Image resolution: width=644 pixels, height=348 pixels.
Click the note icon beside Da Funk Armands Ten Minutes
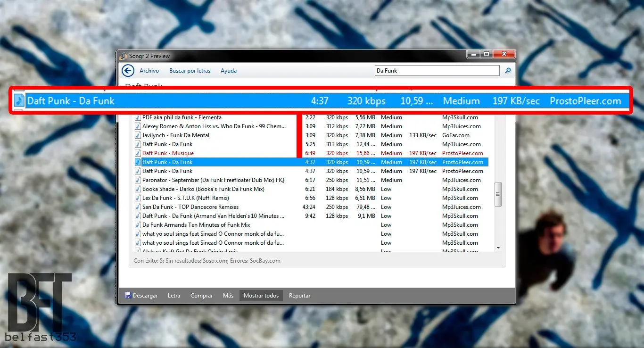click(x=138, y=225)
